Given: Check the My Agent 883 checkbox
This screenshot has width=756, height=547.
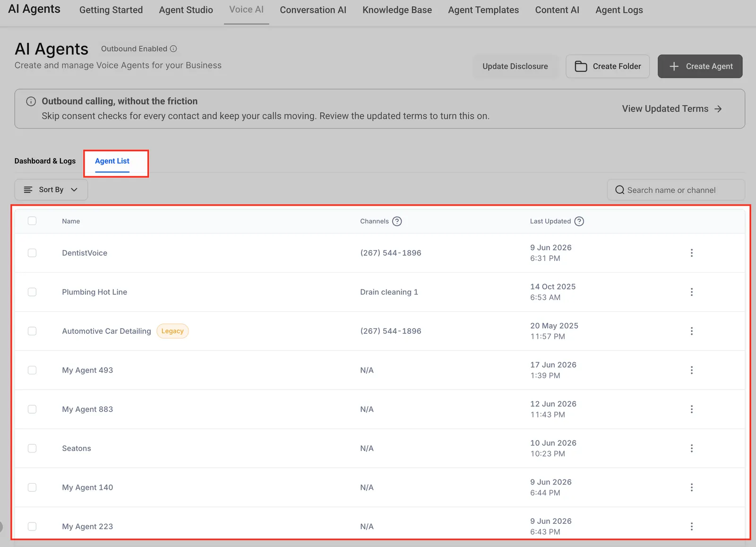Looking at the screenshot, I should 32,409.
